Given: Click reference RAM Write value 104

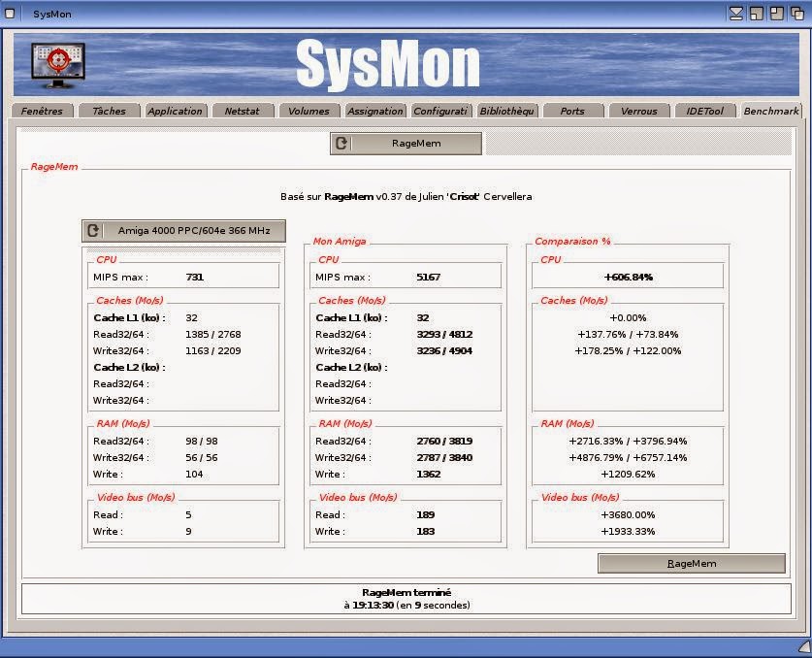Looking at the screenshot, I should pos(194,474).
